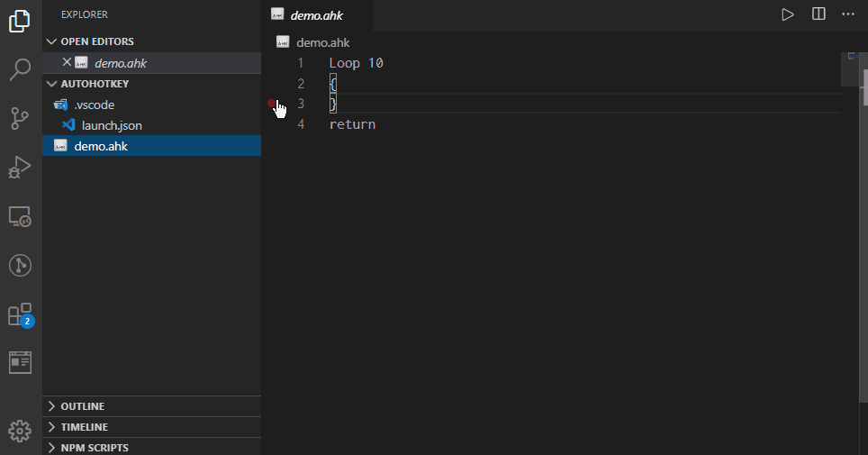Split the editor to the right
Image resolution: width=868 pixels, height=455 pixels.
[x=818, y=14]
